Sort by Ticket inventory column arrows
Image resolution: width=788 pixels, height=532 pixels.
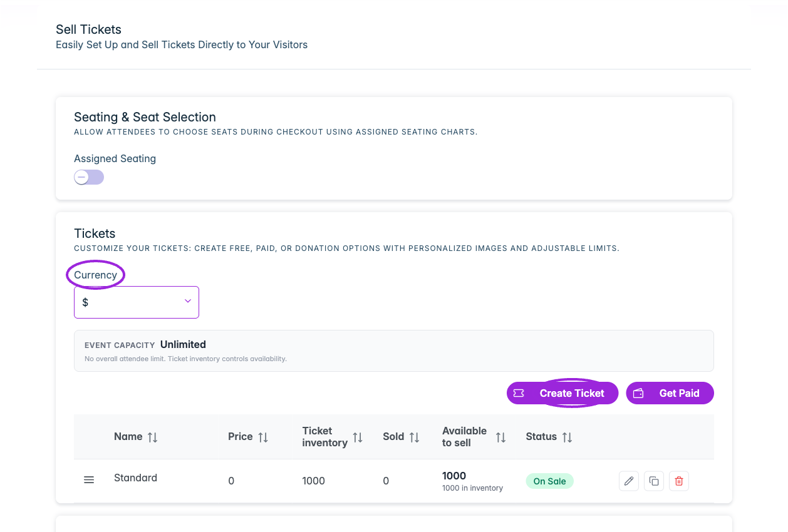(x=358, y=437)
